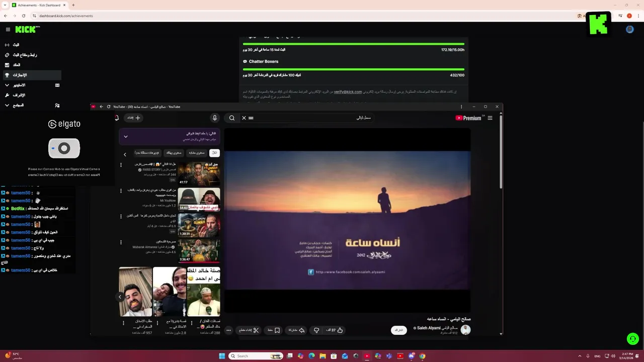Click the Windows taskbar search box
Viewport: 644px width, 362px height.
pos(256,356)
